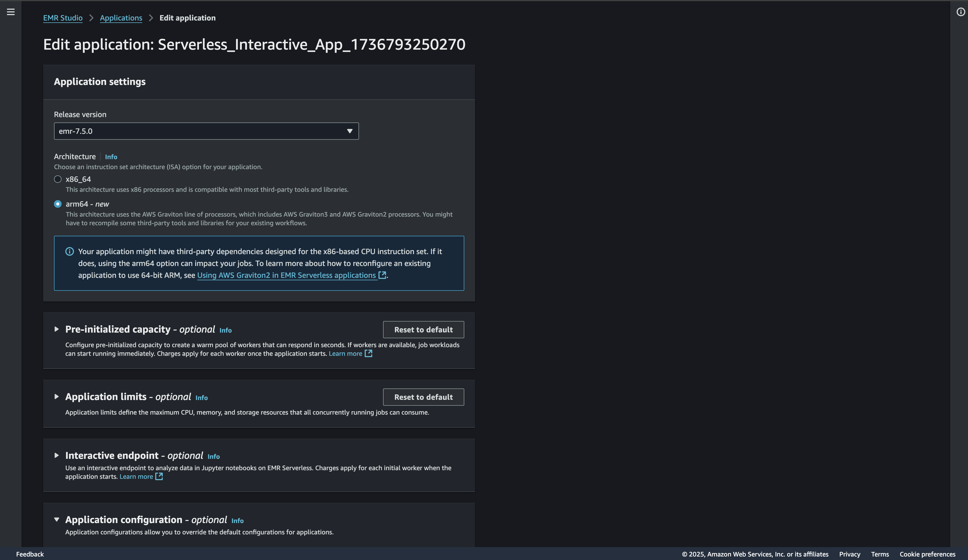Expand the Interactive endpoint section
Viewport: 968px width, 560px height.
click(56, 455)
